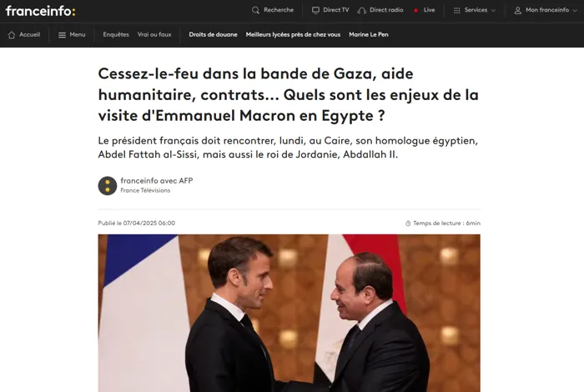
Task: Open the Vrai ou faux section
Action: 154,35
